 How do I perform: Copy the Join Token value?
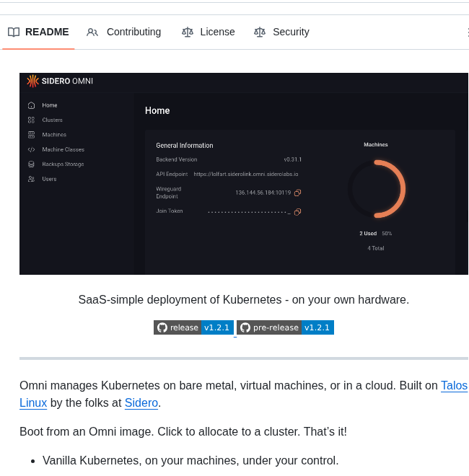point(297,211)
